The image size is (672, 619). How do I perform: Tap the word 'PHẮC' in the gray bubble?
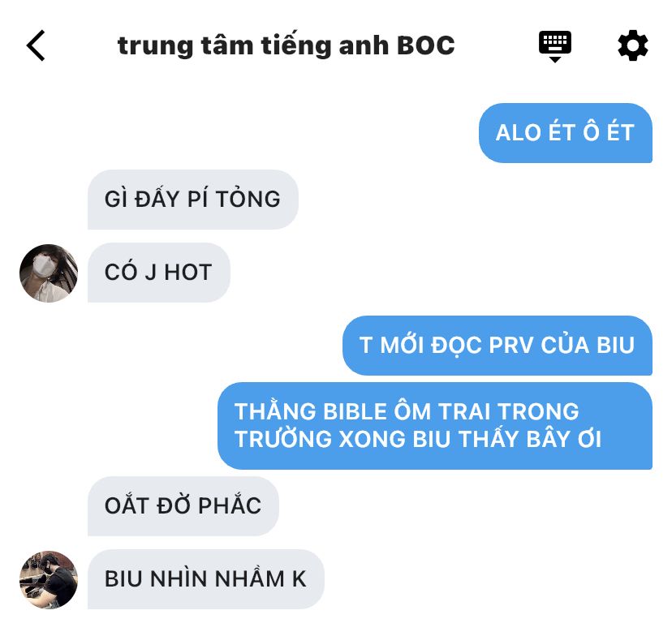230,505
